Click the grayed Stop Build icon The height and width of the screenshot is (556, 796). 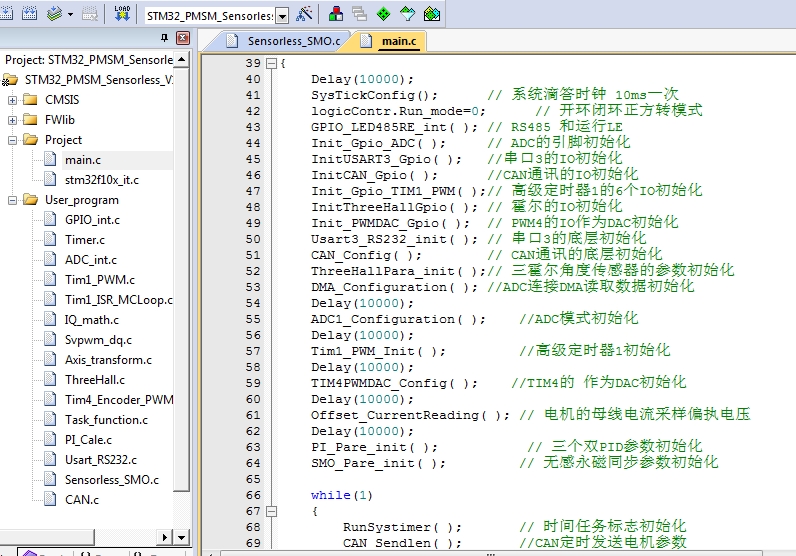(x=90, y=14)
